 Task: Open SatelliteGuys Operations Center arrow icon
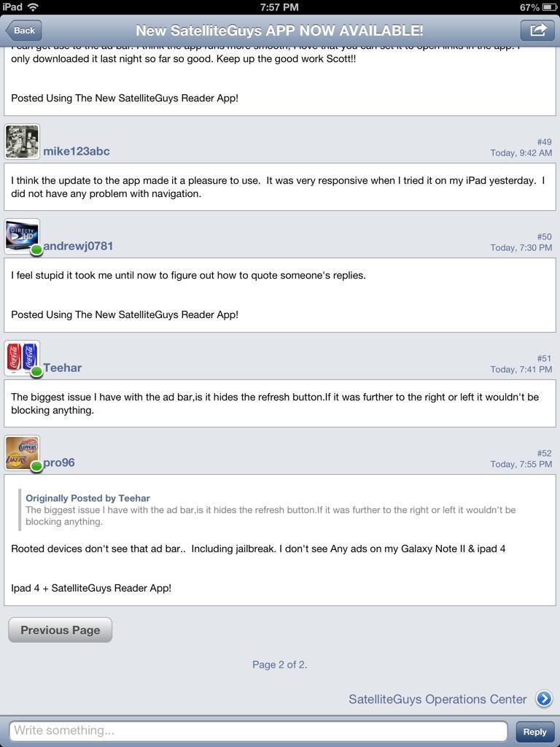(544, 699)
